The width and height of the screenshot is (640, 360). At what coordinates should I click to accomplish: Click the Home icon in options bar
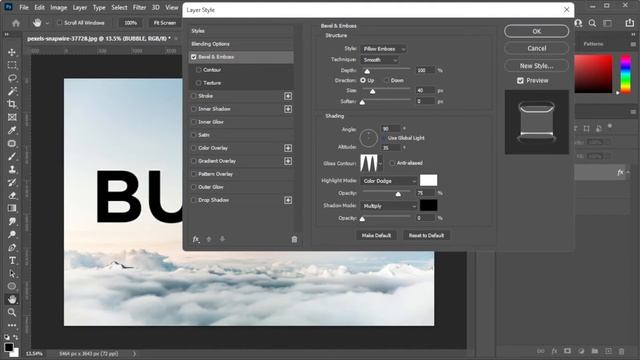[x=16, y=23]
